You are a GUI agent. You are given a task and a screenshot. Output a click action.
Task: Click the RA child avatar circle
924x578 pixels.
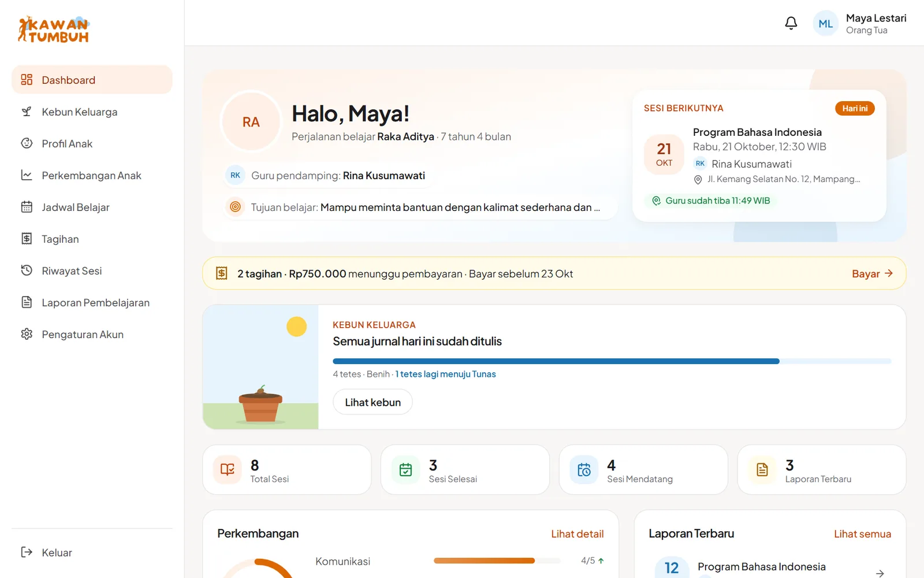click(x=251, y=122)
